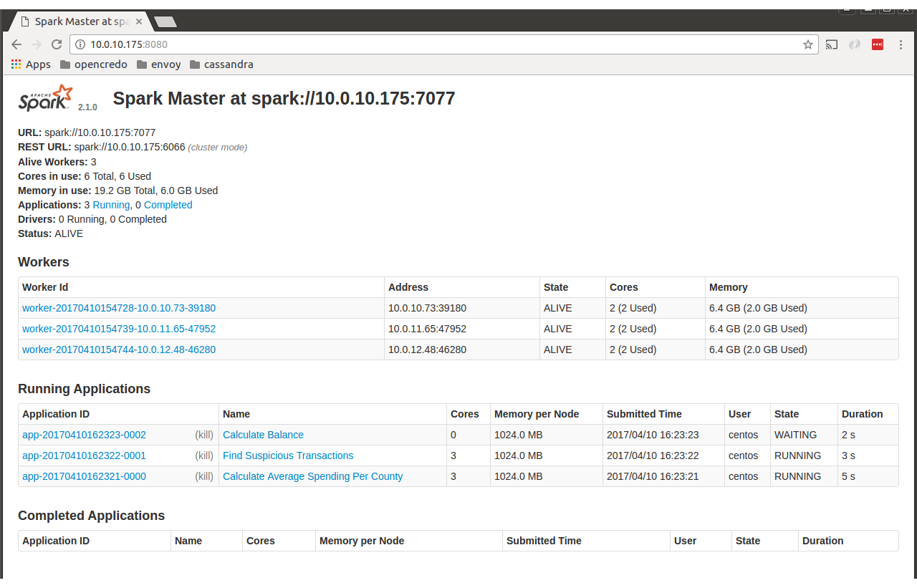Viewport: 917px width, 588px height.
Task: Open a new tab next to Spark Master
Action: 165,22
